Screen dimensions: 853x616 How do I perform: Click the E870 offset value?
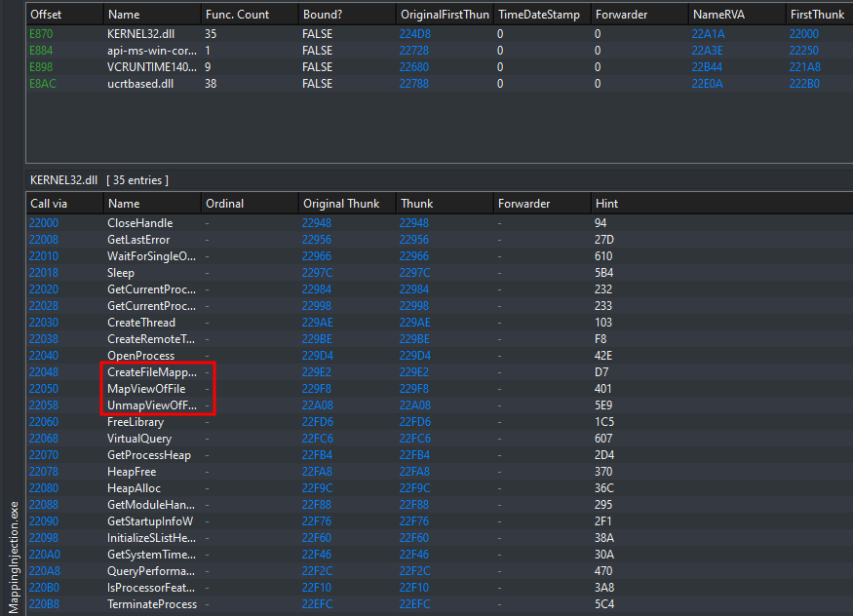tap(43, 34)
